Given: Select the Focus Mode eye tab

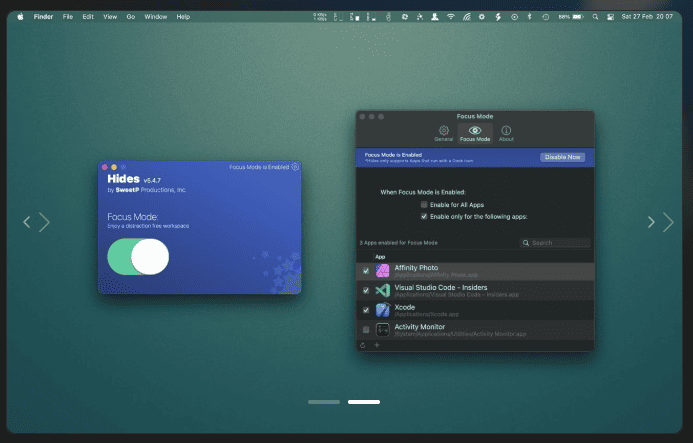Looking at the screenshot, I should [x=475, y=133].
